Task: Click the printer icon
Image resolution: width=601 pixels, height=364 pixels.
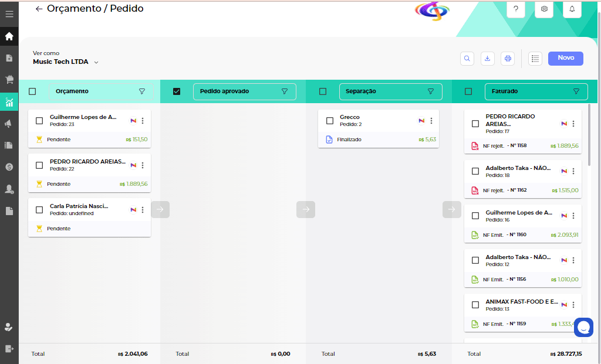Action: (x=508, y=59)
